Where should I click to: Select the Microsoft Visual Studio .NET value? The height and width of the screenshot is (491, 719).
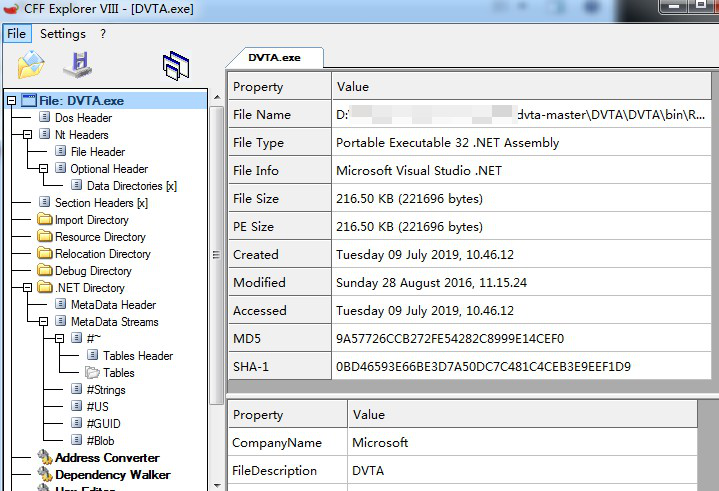click(521, 171)
